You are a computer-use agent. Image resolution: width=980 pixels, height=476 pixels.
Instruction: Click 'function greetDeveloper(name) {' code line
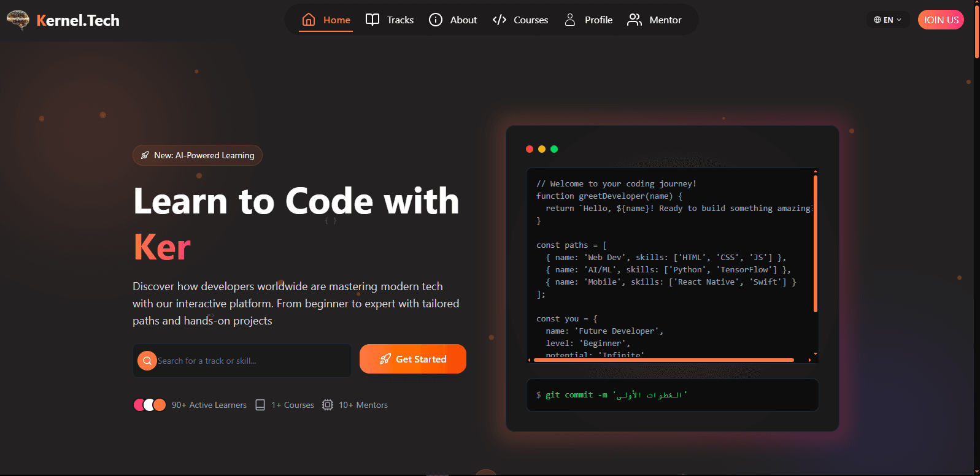609,196
